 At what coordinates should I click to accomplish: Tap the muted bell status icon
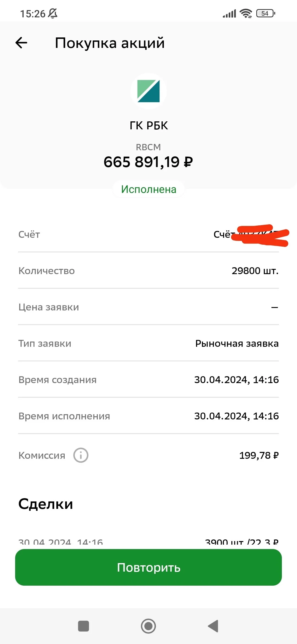click(x=53, y=13)
